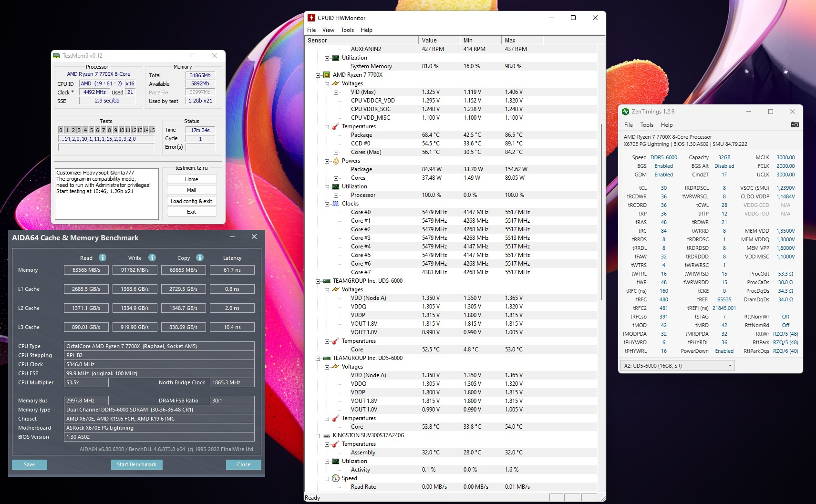Click the Home button in TestMem5

[x=192, y=179]
